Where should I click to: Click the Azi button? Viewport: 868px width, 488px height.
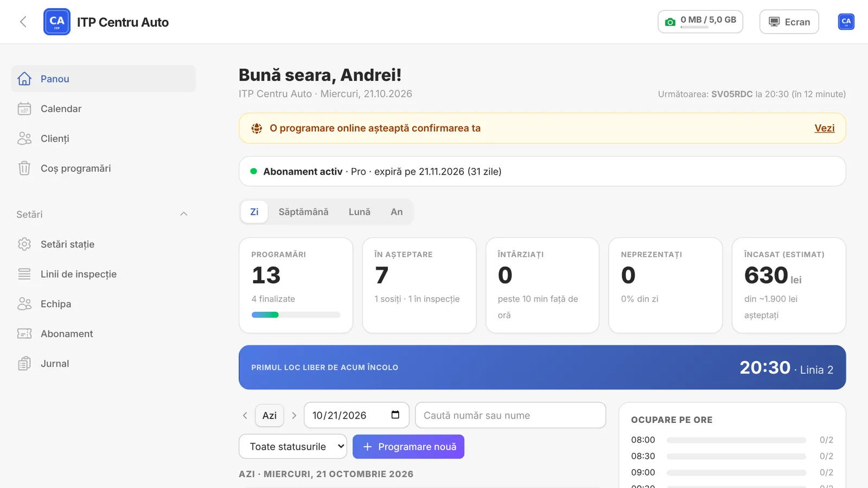click(270, 415)
